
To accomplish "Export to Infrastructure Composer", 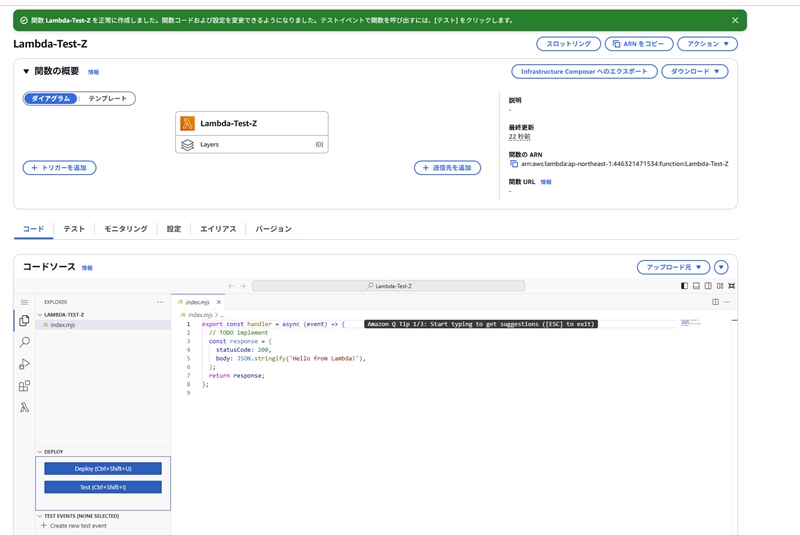I will 584,71.
